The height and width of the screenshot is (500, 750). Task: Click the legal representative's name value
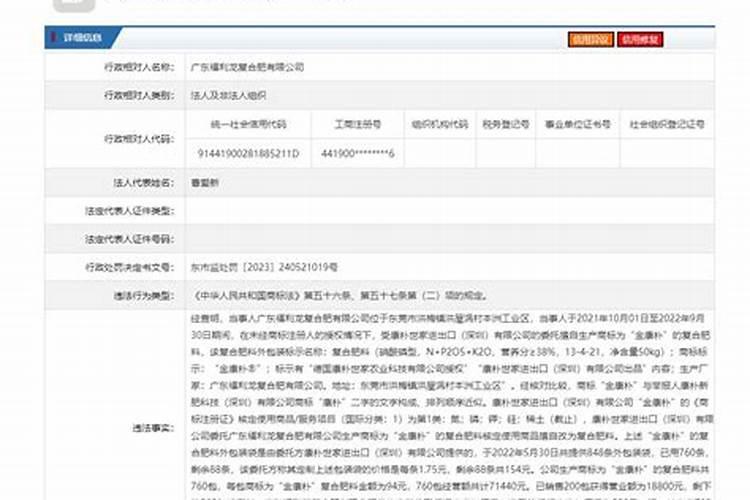click(205, 183)
